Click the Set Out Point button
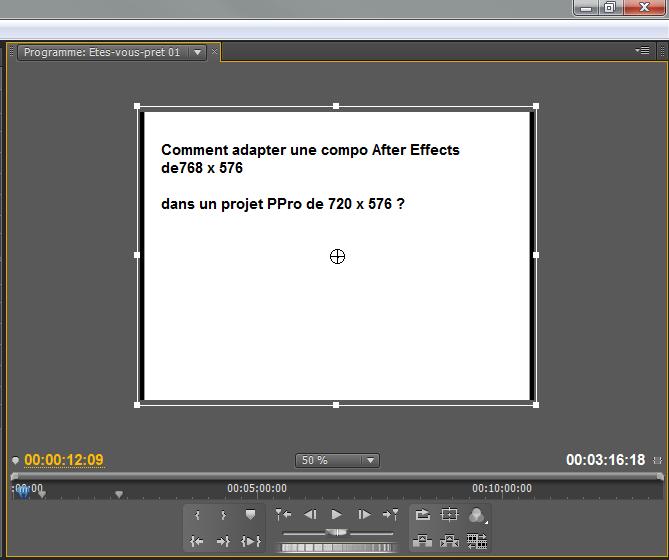669x560 pixels. pyautogui.click(x=223, y=515)
